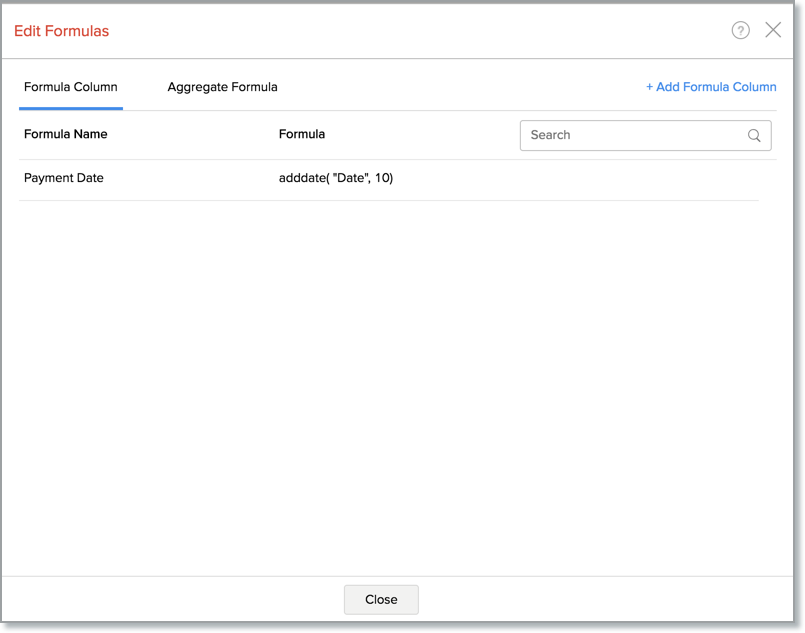Click the Formula column header
This screenshot has height=633, width=805.
tap(302, 134)
